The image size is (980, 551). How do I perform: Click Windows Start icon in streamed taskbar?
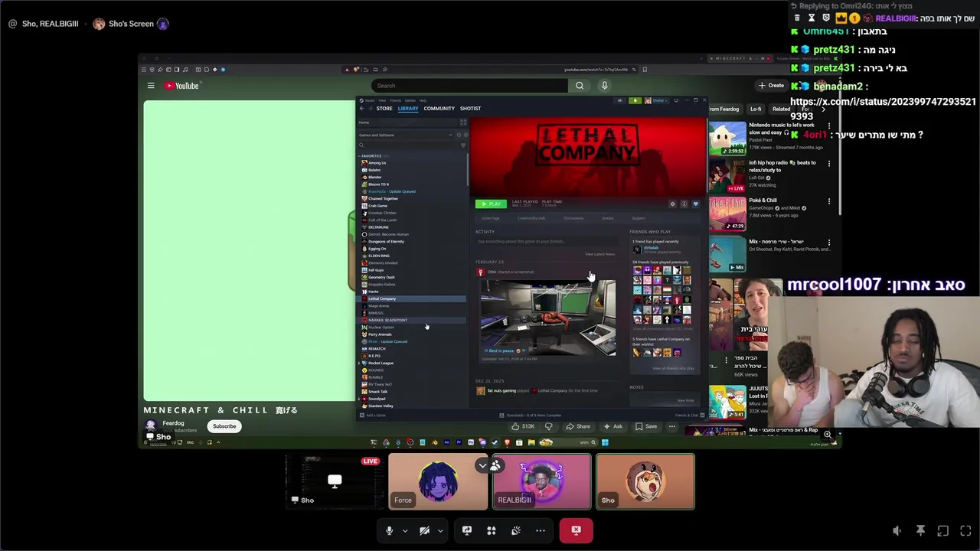click(605, 442)
